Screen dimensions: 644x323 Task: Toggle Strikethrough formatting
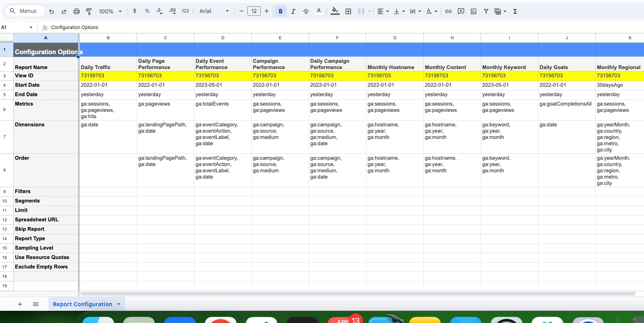pos(306,11)
